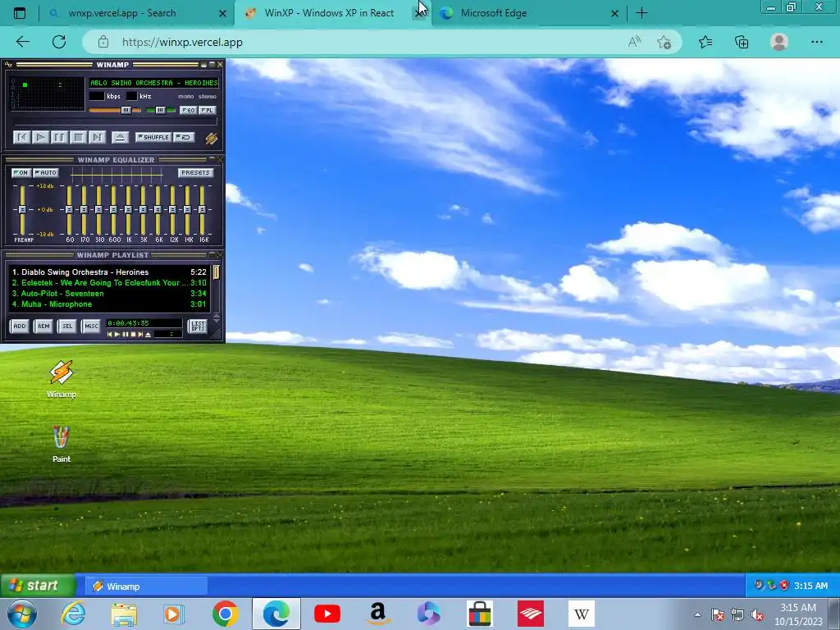Viewport: 840px width, 630px height.
Task: Open playlist LIST OPTS menu
Action: tap(198, 326)
